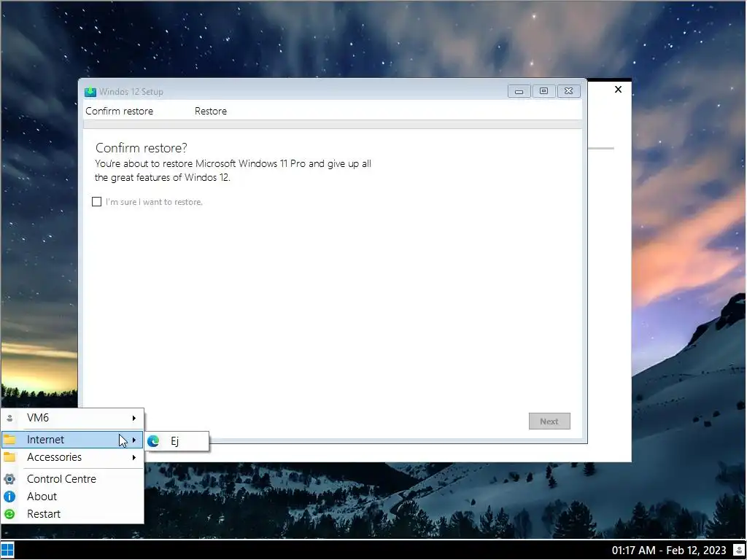Click the taskbar clock 01:17 AM
747x560 pixels.
pyautogui.click(x=669, y=551)
